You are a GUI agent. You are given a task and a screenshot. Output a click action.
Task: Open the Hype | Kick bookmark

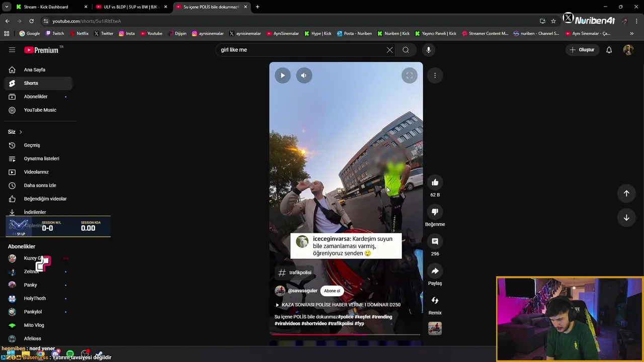point(317,34)
